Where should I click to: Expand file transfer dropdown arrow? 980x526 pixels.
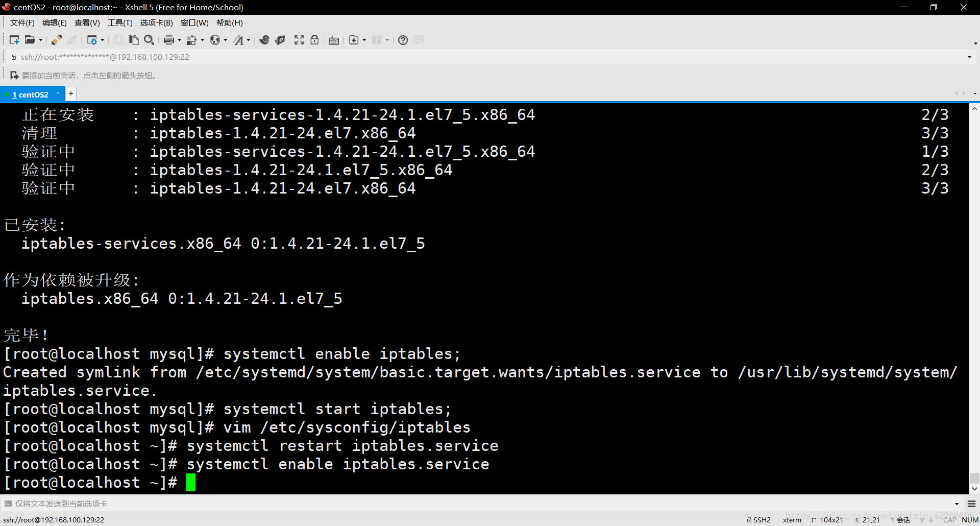(202, 40)
